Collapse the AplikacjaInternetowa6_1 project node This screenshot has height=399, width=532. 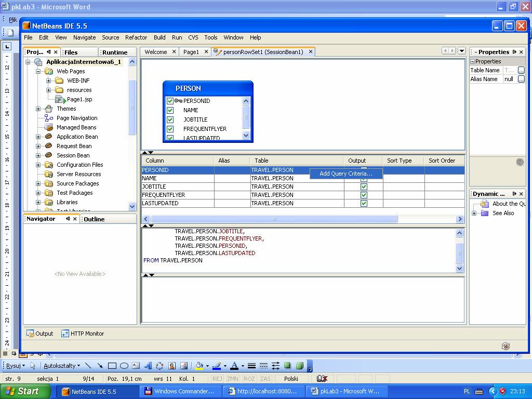pyautogui.click(x=28, y=62)
